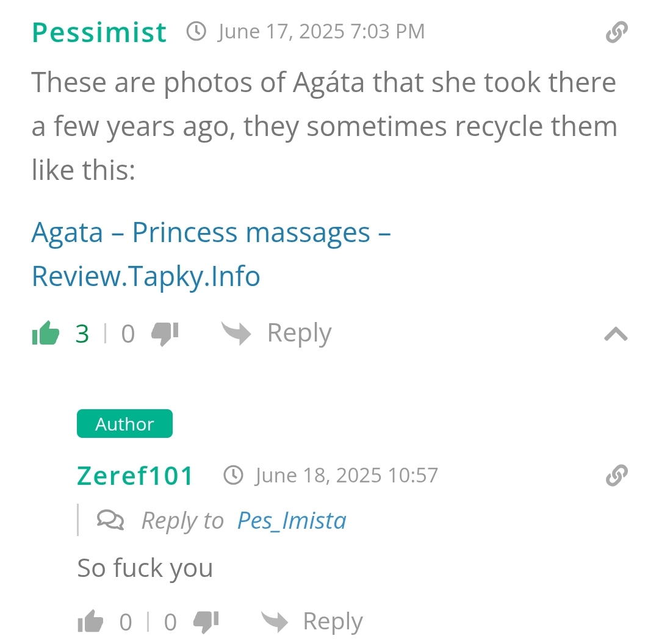Image resolution: width=659 pixels, height=644 pixels.
Task: Click the clock icon beside June 18 date
Action: click(234, 475)
